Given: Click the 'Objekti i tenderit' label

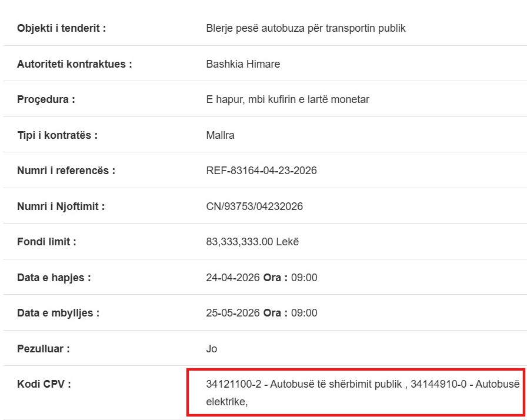Looking at the screenshot, I should pyautogui.click(x=61, y=28).
